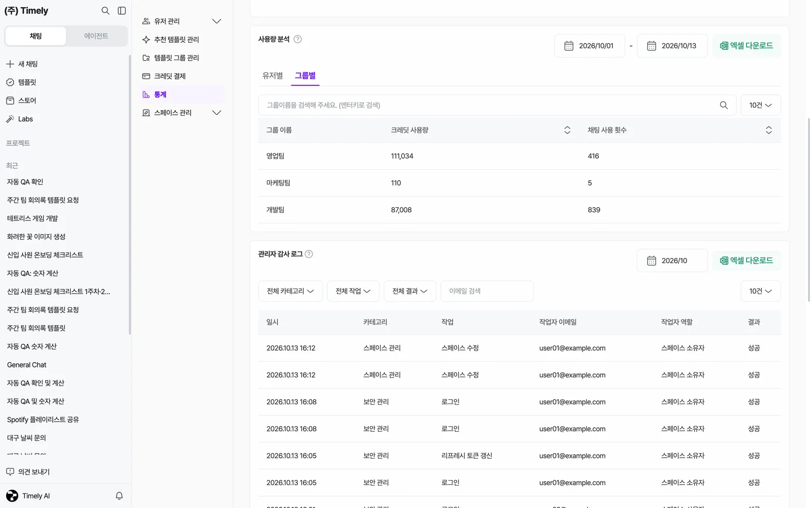Expand the 스페이스 관리 menu chevron
Screen dimensions: 812x508
(x=217, y=113)
